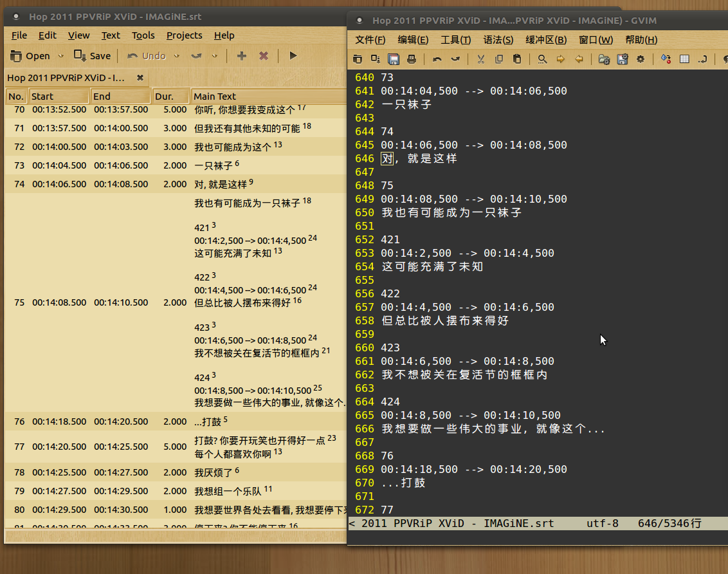Click the open file icon in GVIM toolbar
The height and width of the screenshot is (574, 728).
[x=358, y=59]
